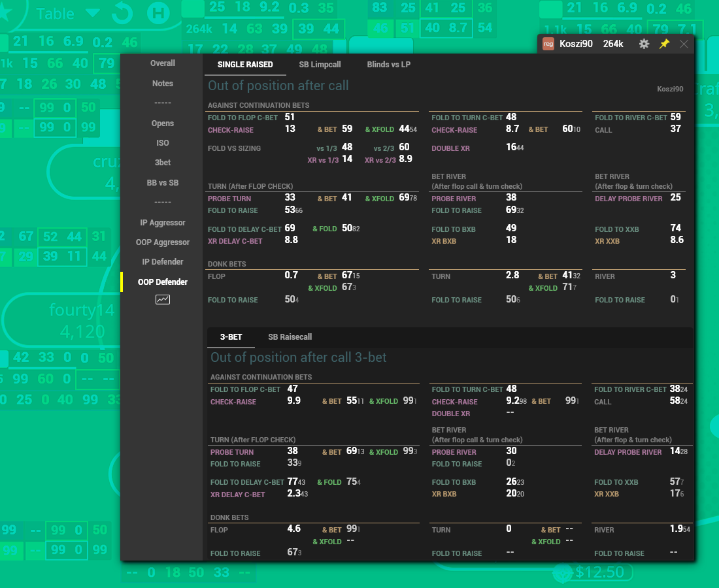Open popup settings gear icon
The width and height of the screenshot is (719, 588).
[x=644, y=44]
